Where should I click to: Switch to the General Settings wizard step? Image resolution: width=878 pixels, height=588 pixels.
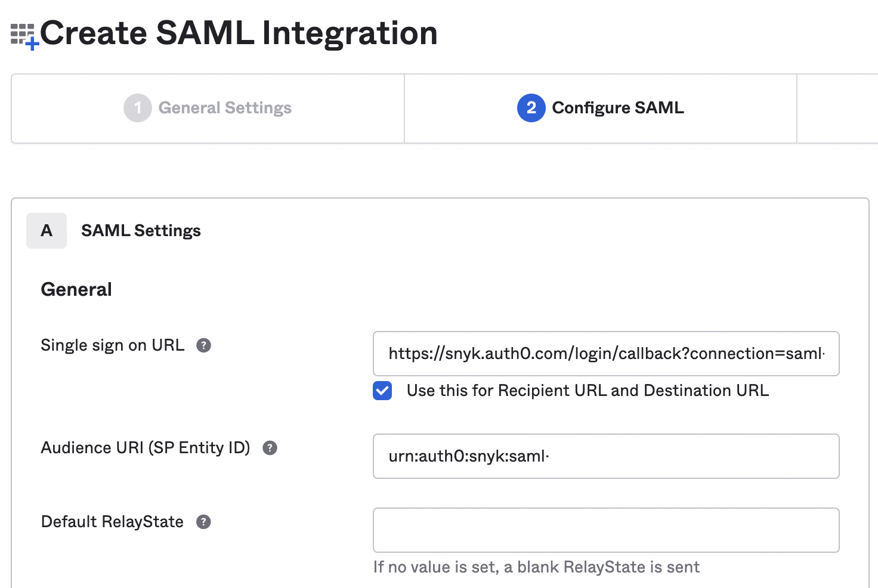[x=225, y=108]
